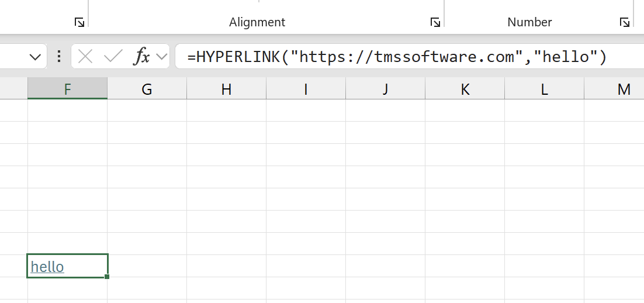Select column F header
644x303 pixels.
pos(68,89)
